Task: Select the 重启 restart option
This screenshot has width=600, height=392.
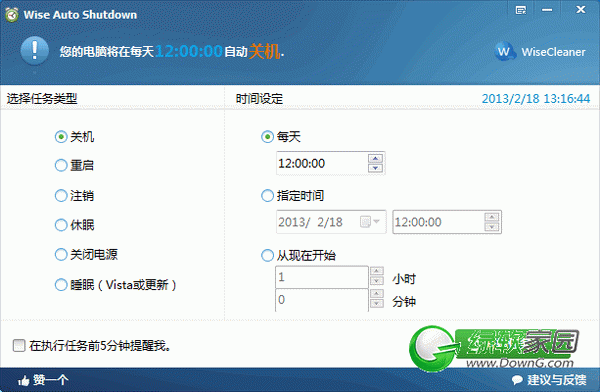Action: (x=61, y=165)
